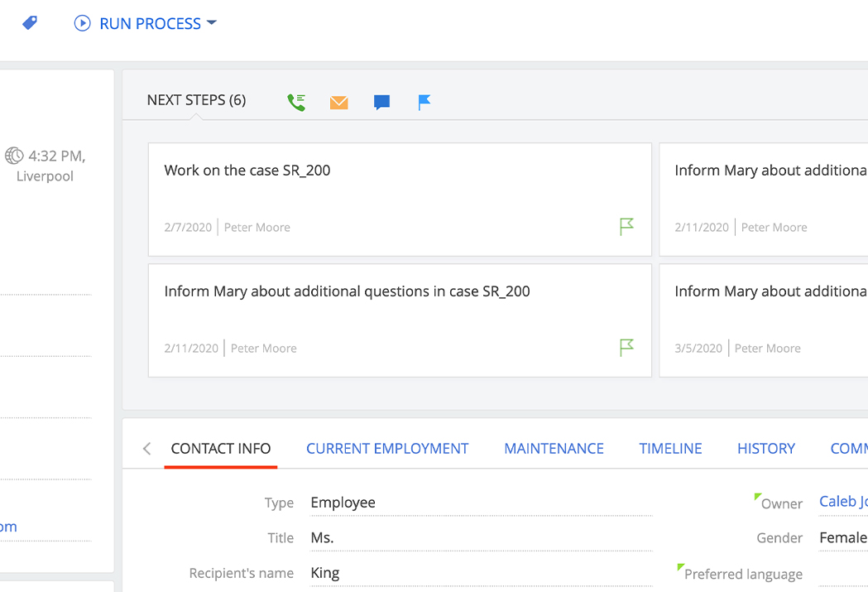
Task: Click the Type field showing Employee
Action: [x=480, y=503]
